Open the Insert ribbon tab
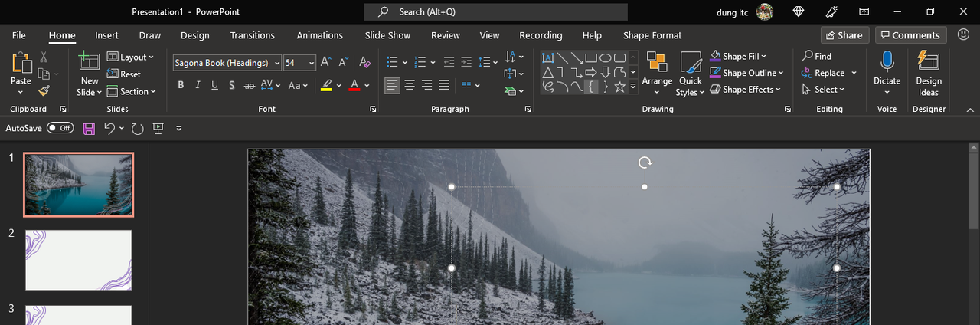This screenshot has width=980, height=325. tap(106, 35)
